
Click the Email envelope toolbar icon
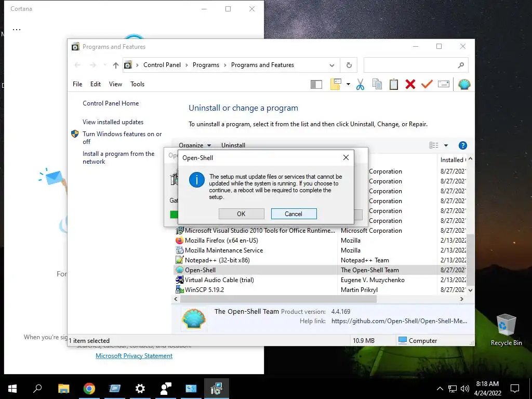coord(444,84)
